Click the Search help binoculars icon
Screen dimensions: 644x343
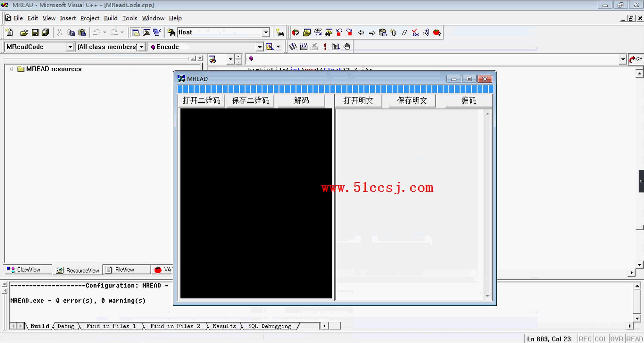(280, 33)
